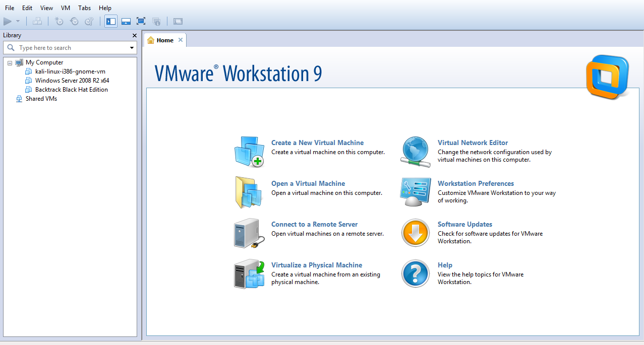644x345 pixels.
Task: Open the Tabs menu
Action: pos(85,8)
